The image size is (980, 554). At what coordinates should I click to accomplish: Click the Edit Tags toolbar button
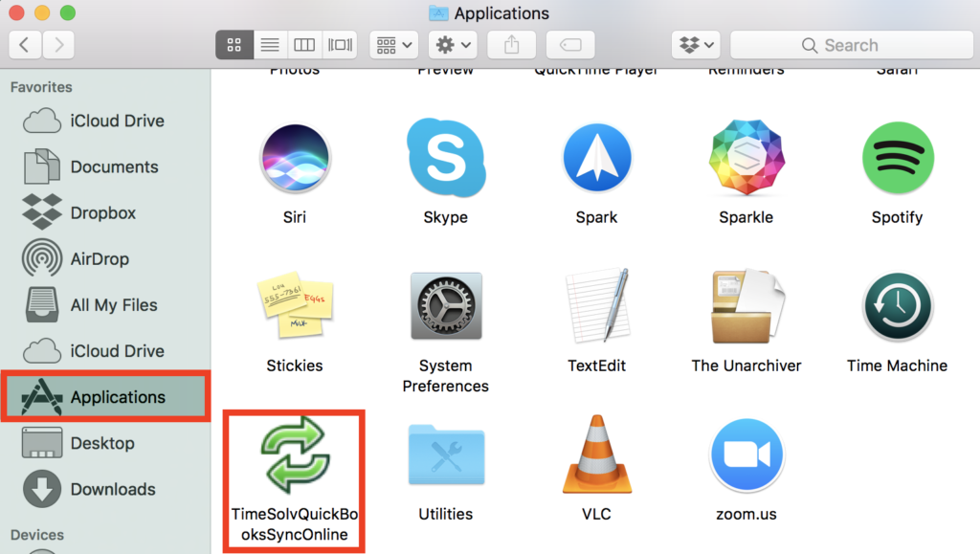pyautogui.click(x=570, y=45)
